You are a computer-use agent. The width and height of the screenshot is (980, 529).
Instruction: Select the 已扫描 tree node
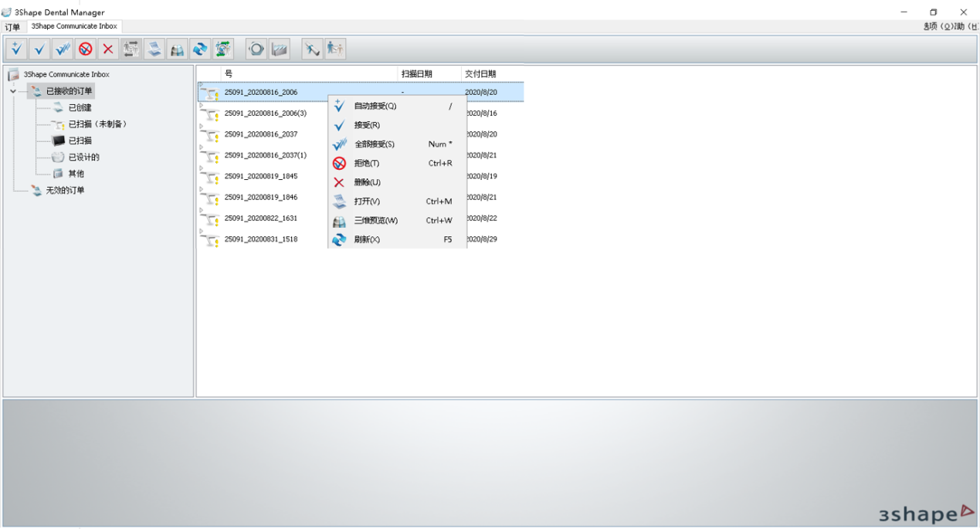click(80, 141)
